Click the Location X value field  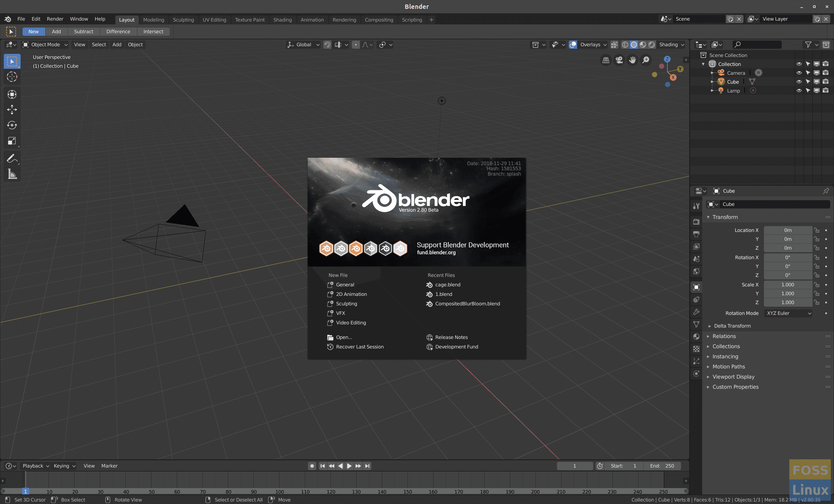[x=788, y=230]
